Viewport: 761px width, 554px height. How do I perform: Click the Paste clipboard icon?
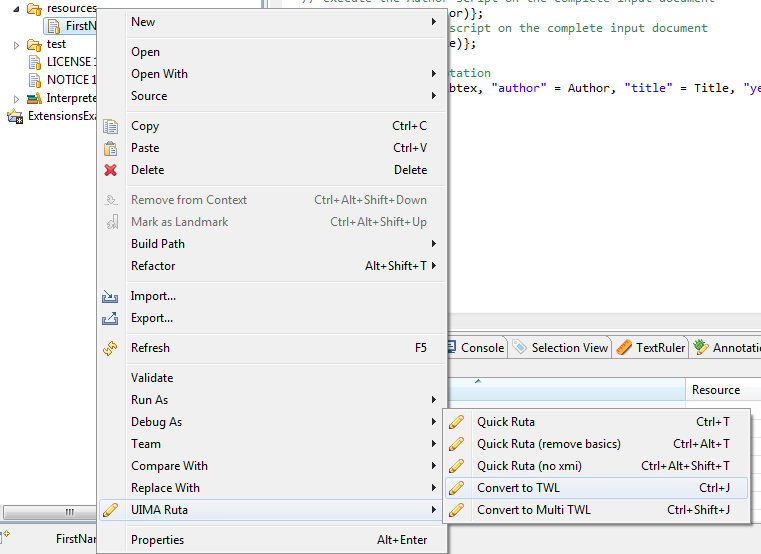(x=111, y=148)
